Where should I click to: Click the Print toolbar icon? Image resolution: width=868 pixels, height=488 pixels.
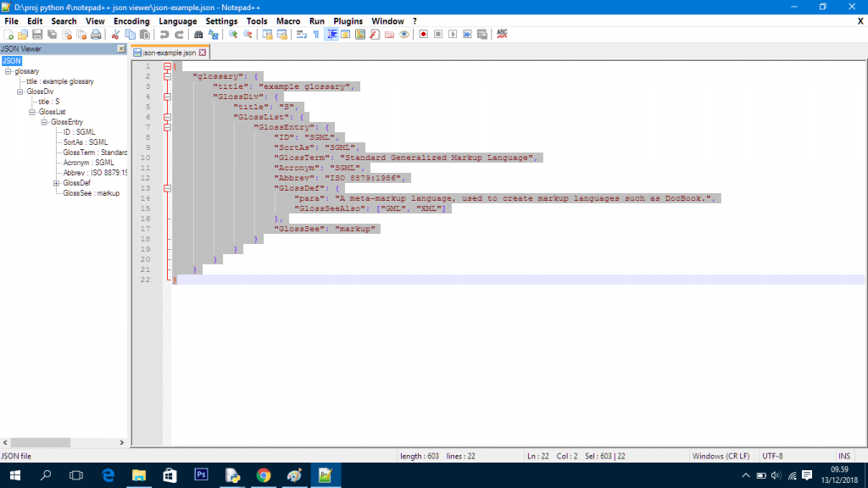tap(96, 35)
